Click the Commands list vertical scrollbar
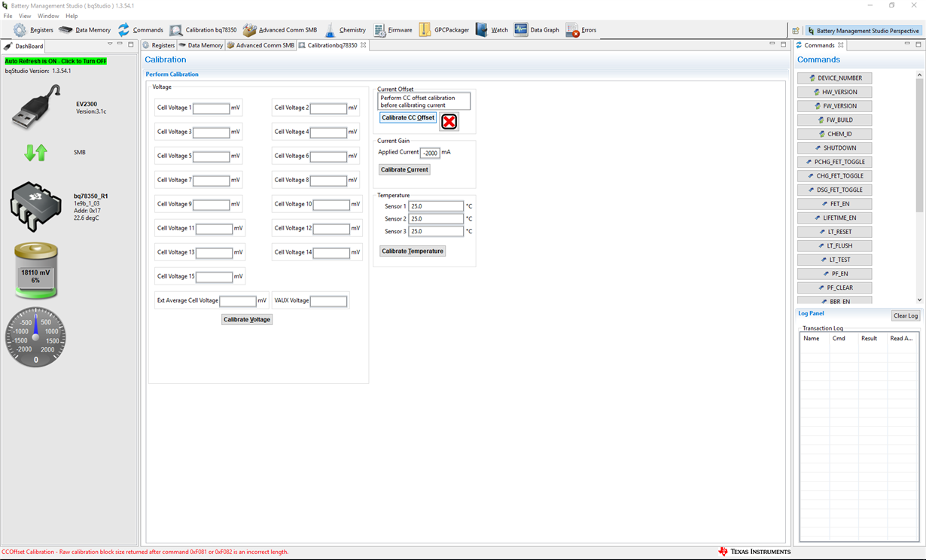Viewport: 926px width, 560px height. (919, 188)
